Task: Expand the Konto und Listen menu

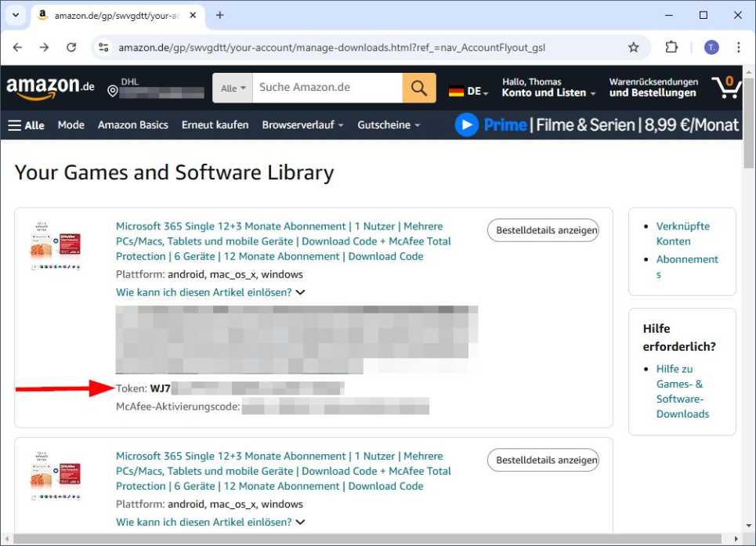Action: point(548,92)
